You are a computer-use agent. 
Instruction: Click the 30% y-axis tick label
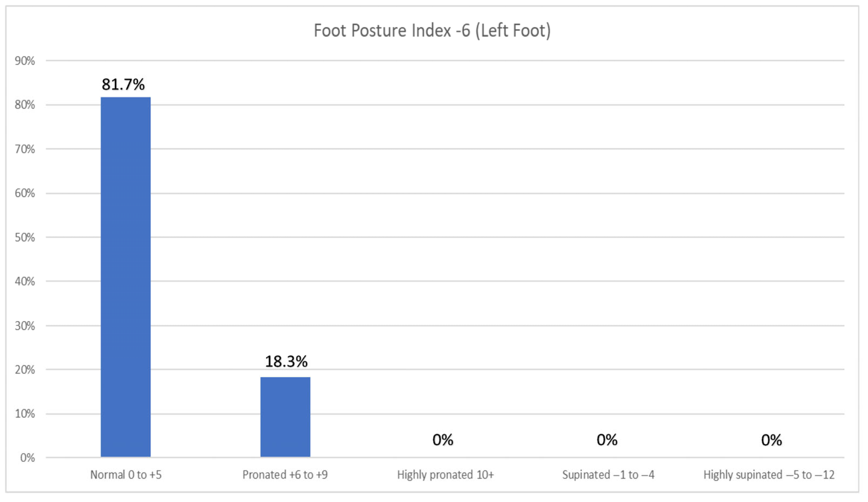(25, 326)
